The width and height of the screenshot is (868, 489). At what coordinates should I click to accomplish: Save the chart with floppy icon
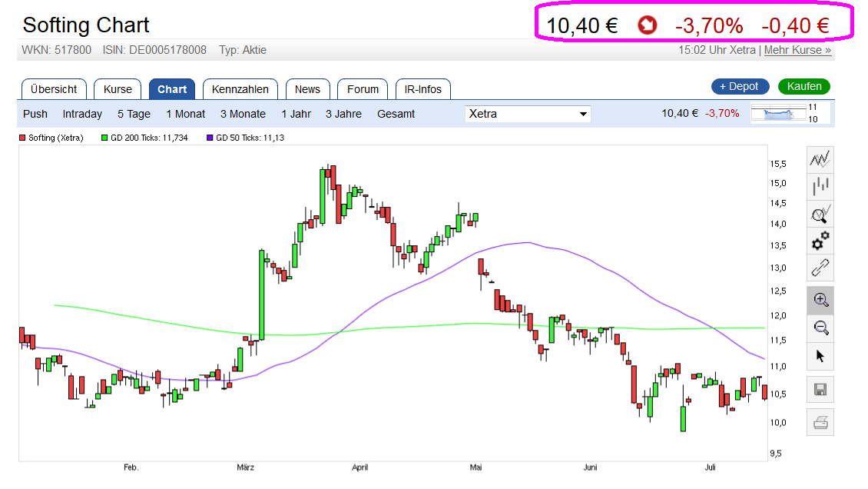(x=820, y=390)
